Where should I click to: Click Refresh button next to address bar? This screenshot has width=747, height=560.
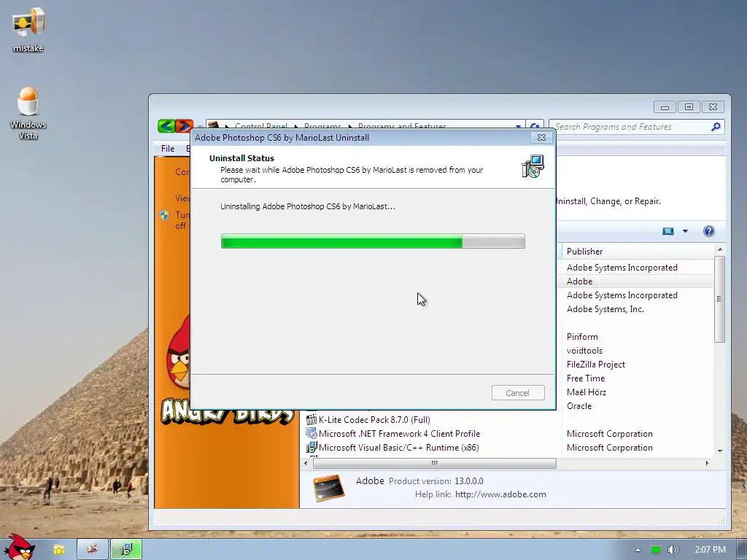535,127
